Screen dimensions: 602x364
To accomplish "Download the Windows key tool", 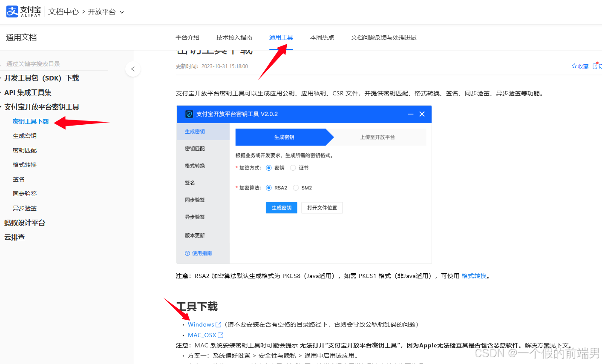I will click(201, 324).
